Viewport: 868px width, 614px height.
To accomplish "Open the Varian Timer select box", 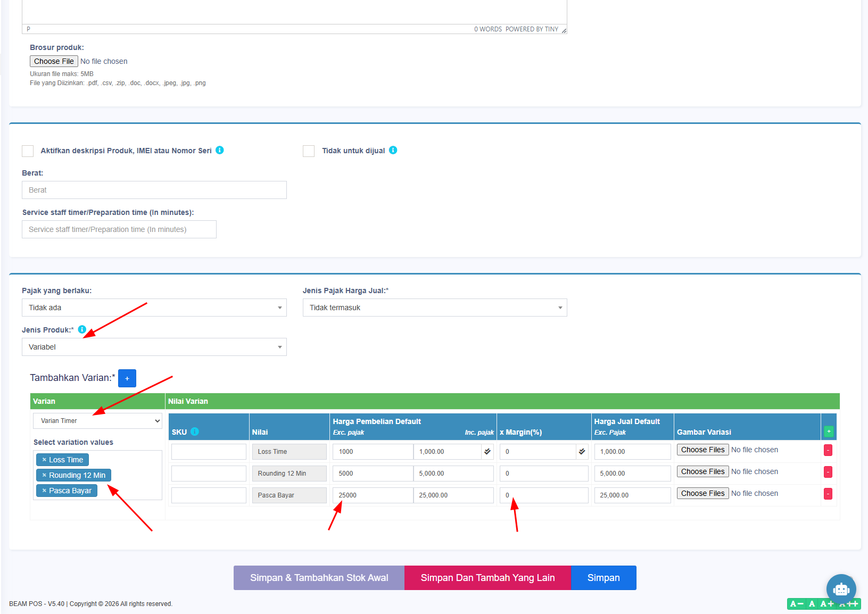I will (97, 421).
